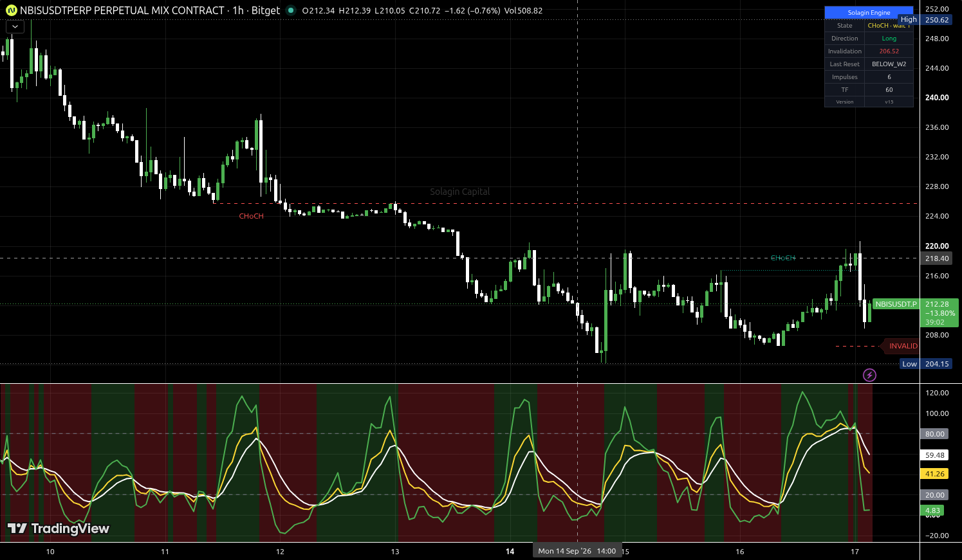Viewport: 962px width, 560px height.
Task: Click the 20.00 oscillator level label
Action: coord(935,495)
